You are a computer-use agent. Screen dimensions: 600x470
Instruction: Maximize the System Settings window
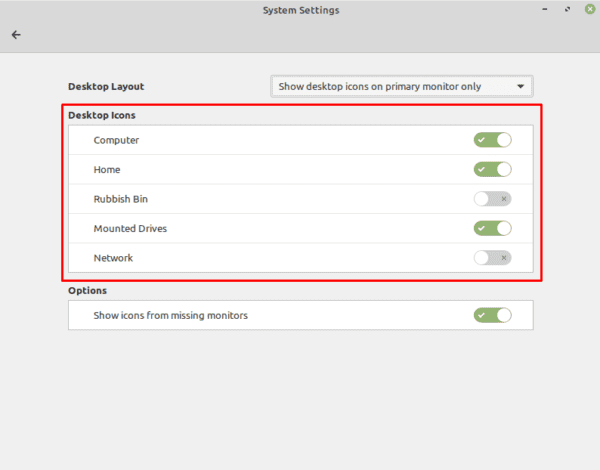pyautogui.click(x=567, y=9)
